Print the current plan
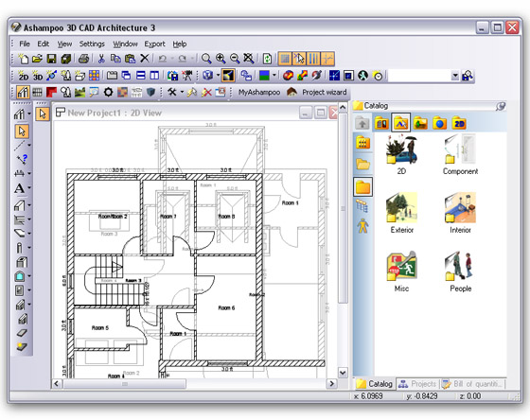This screenshot has height=420, width=530. click(84, 59)
